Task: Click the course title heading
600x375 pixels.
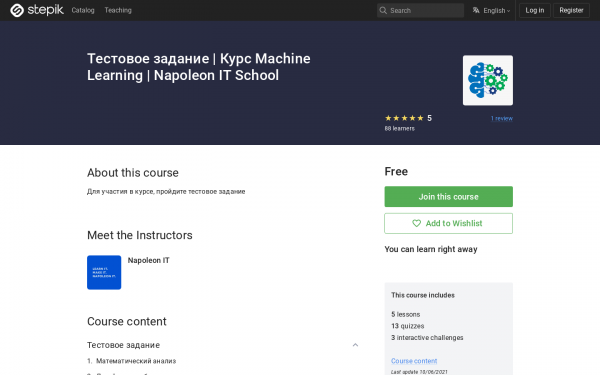Action: 199,67
